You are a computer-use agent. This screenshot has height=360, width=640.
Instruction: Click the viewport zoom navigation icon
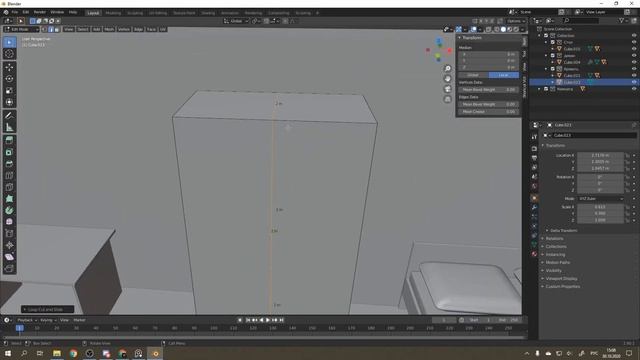click(448, 69)
